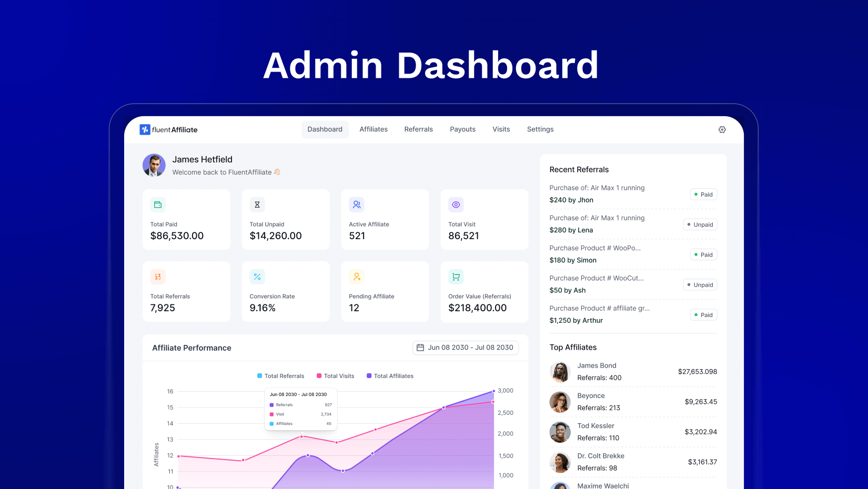The height and width of the screenshot is (489, 868).
Task: Go to the Referrals nav tab
Action: tap(418, 129)
